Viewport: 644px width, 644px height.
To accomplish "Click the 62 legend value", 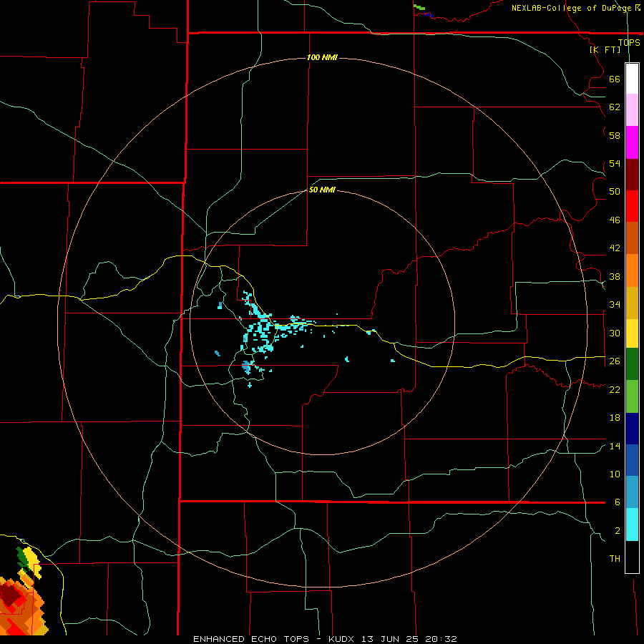I will (615, 107).
